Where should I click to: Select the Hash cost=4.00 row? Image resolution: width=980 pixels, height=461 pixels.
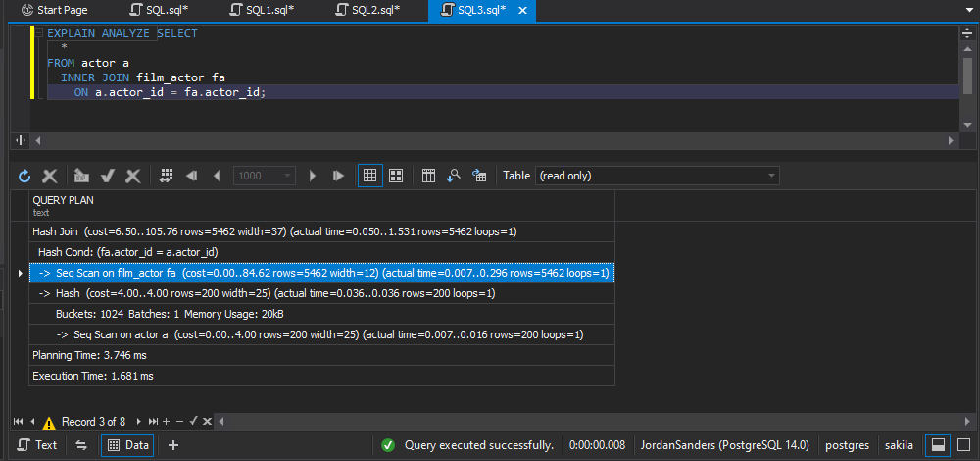tap(321, 293)
